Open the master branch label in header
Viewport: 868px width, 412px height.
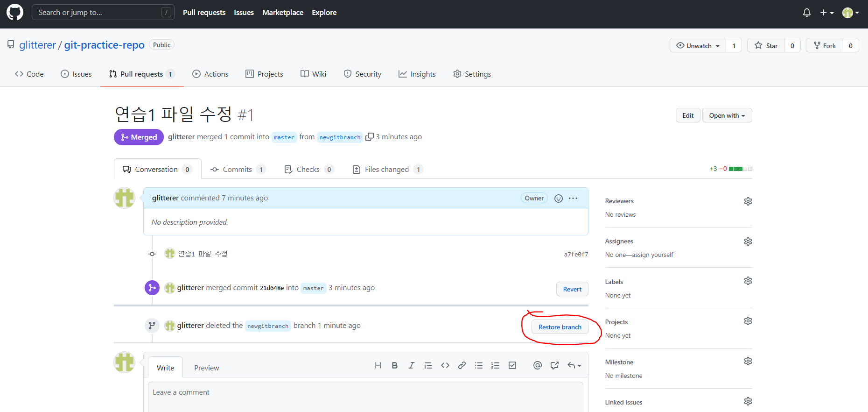pos(284,137)
